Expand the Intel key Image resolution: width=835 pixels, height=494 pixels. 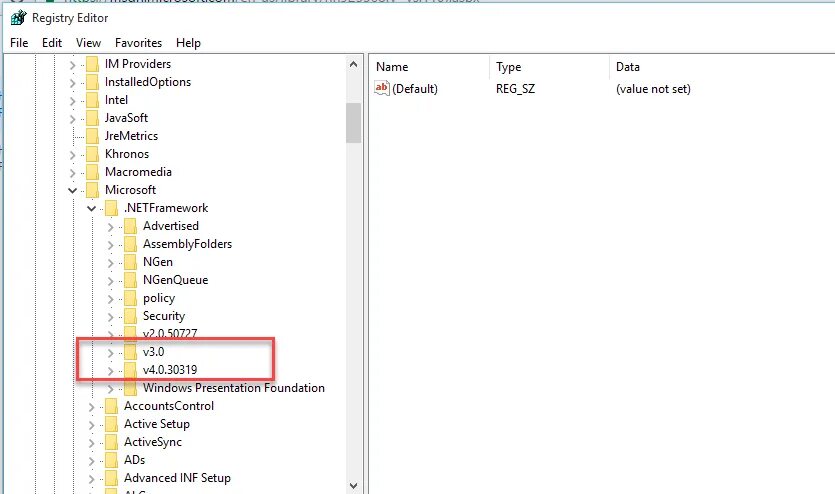tap(72, 101)
